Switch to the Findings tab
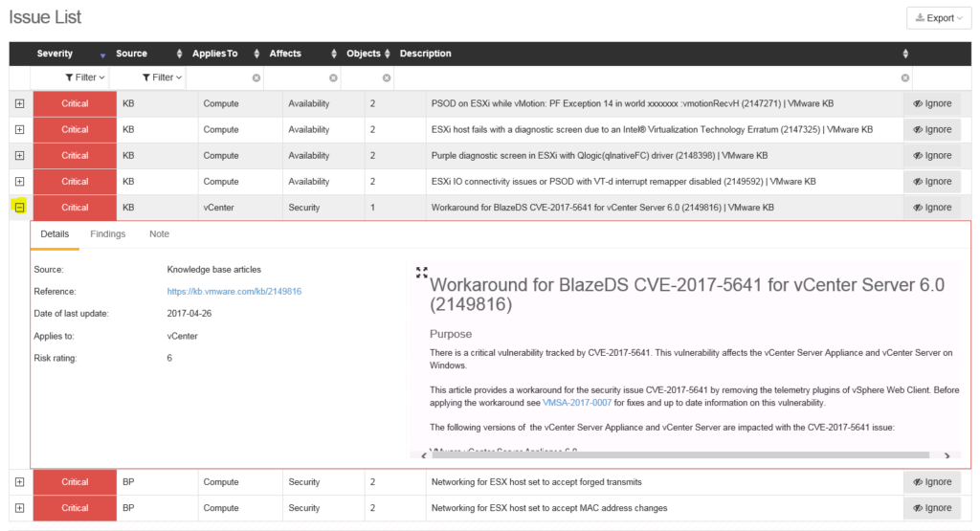980x531 pixels. click(x=107, y=234)
